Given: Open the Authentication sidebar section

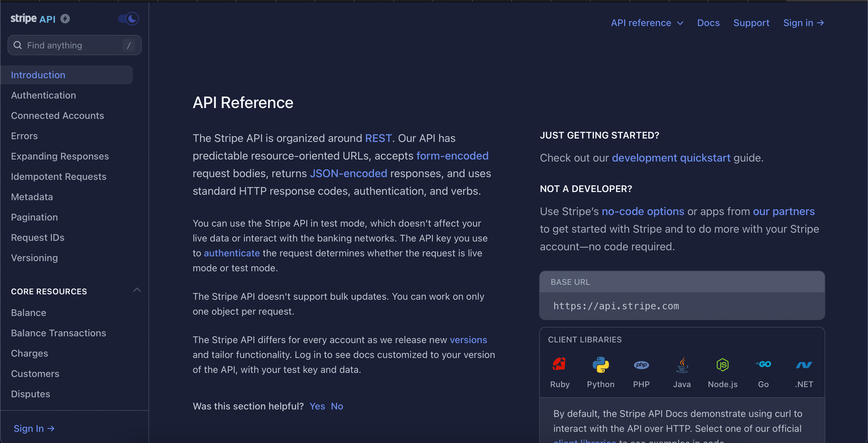Looking at the screenshot, I should 43,95.
